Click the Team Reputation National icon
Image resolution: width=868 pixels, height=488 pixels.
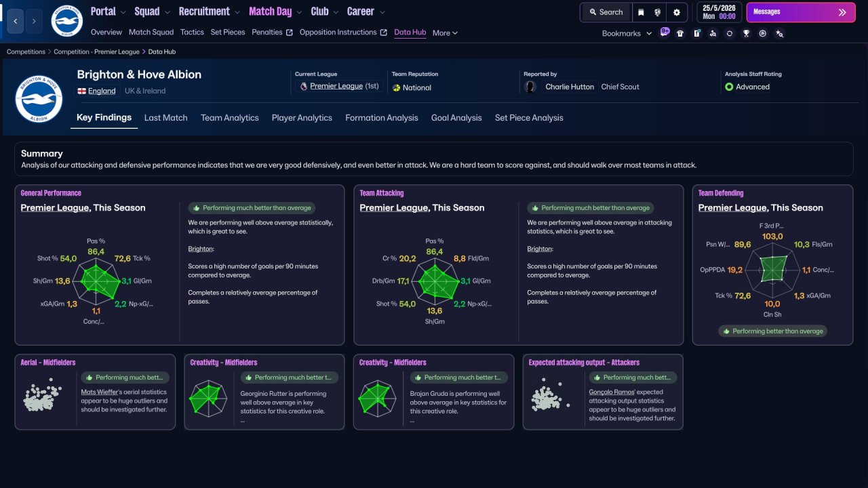pyautogui.click(x=397, y=87)
